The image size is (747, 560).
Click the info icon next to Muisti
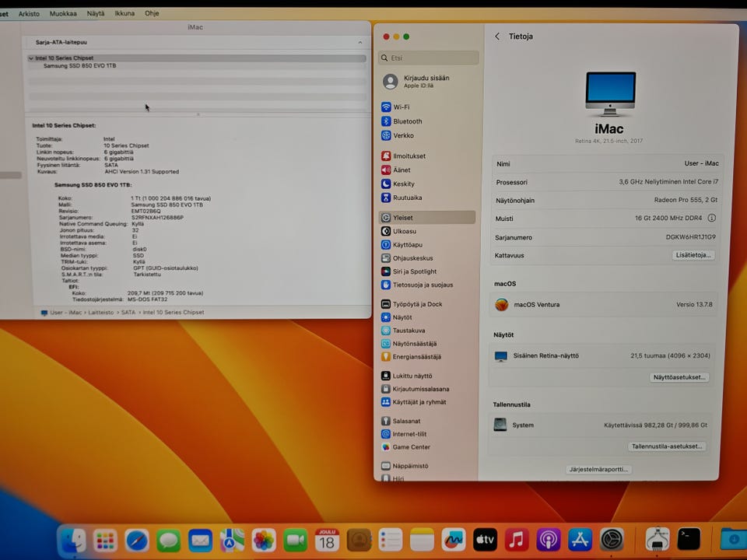711,219
